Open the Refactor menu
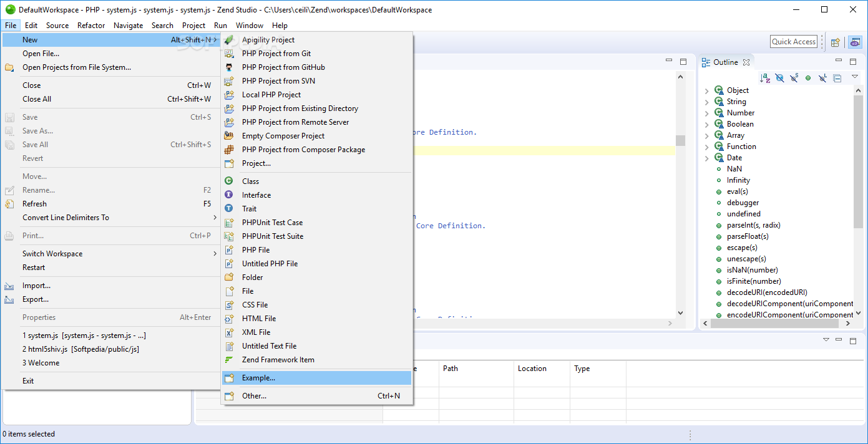 click(91, 26)
